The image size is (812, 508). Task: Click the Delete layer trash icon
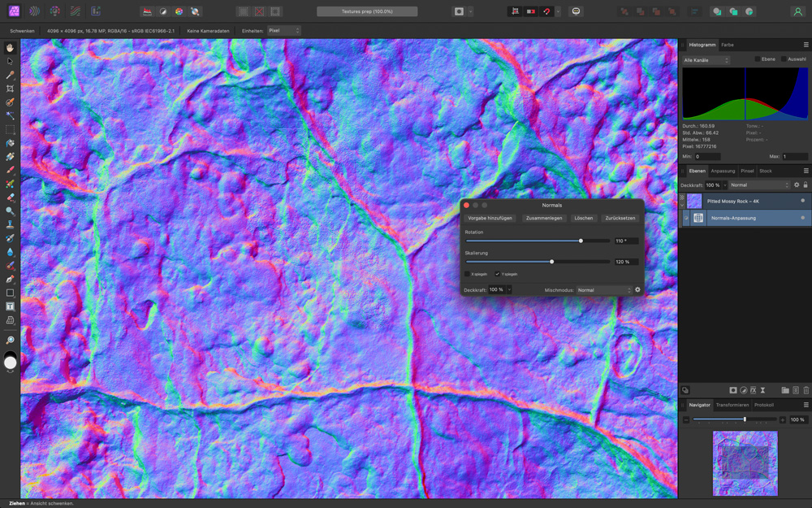tap(806, 390)
